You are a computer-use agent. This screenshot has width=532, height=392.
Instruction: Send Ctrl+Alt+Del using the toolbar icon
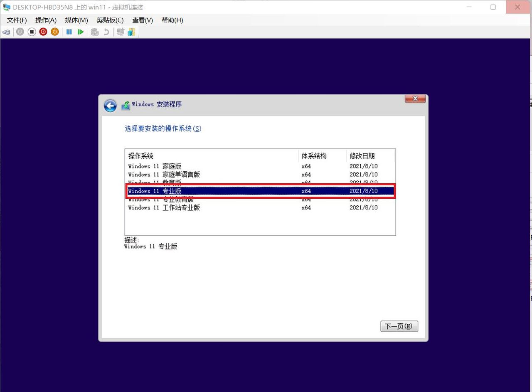tap(7, 32)
